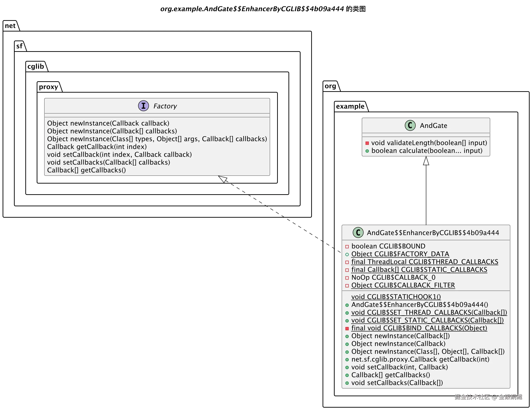532x410 pixels.
Task: Click red marker before CGLIB$BIND_CALLBACKS method
Action: point(347,328)
